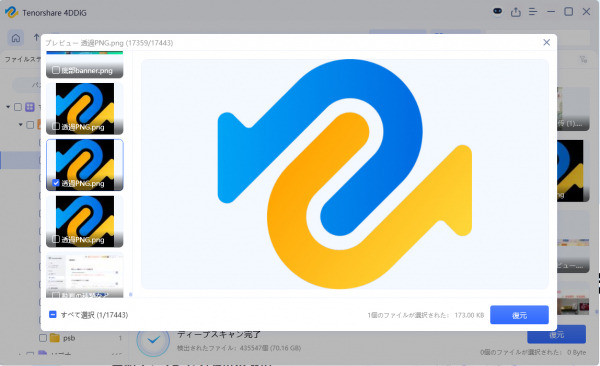Toggle the すべて選択 checkbox
This screenshot has width=600, height=366.
click(x=53, y=314)
